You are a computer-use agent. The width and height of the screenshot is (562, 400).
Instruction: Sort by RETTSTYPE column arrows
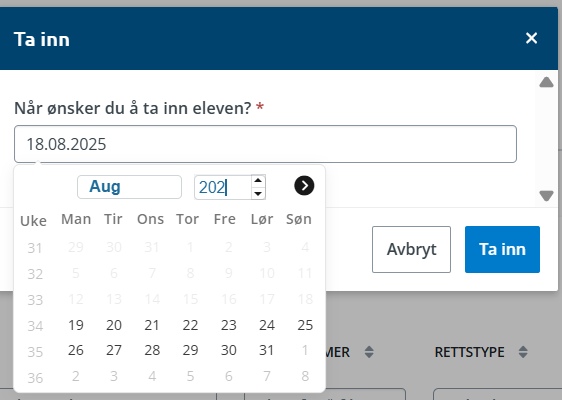pos(523,352)
